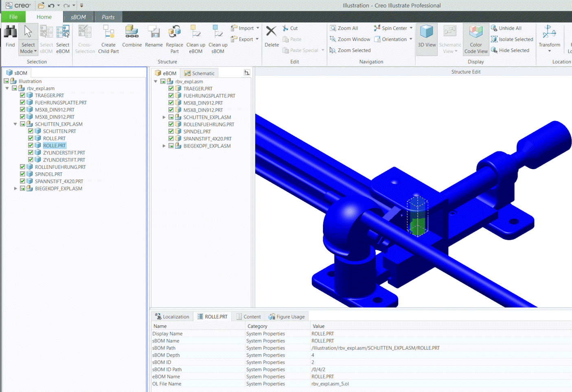The image size is (572, 392).
Task: Select the Clean up sBOM tool
Action: (x=217, y=33)
